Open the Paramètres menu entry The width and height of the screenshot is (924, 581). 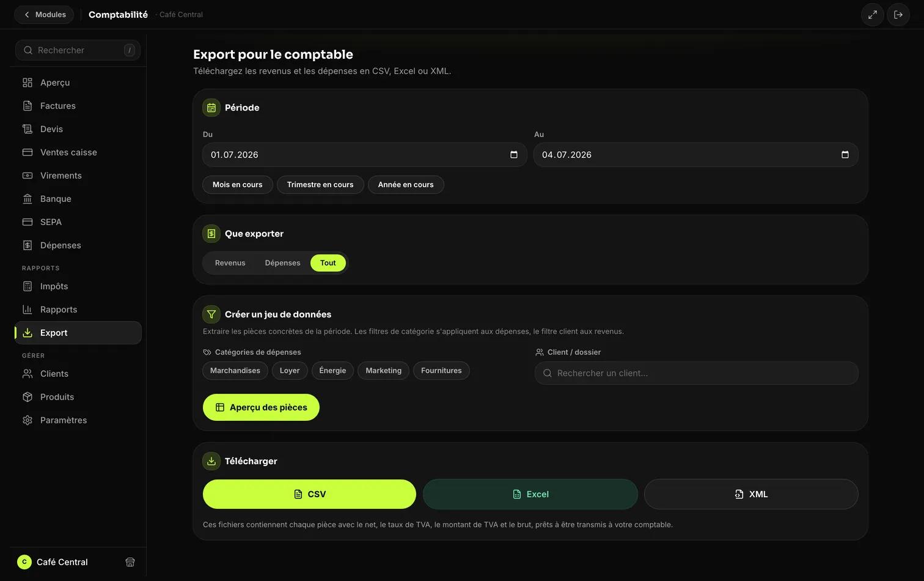click(78, 420)
